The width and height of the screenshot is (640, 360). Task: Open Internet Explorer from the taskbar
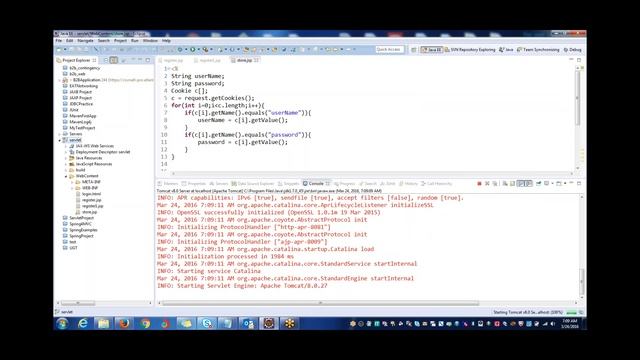tap(82, 324)
